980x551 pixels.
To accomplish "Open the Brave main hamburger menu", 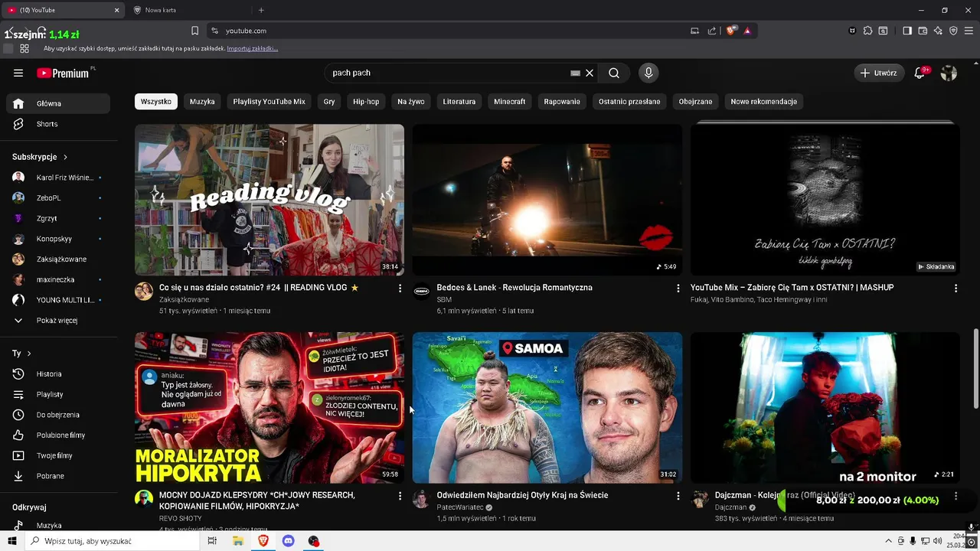I will [969, 31].
